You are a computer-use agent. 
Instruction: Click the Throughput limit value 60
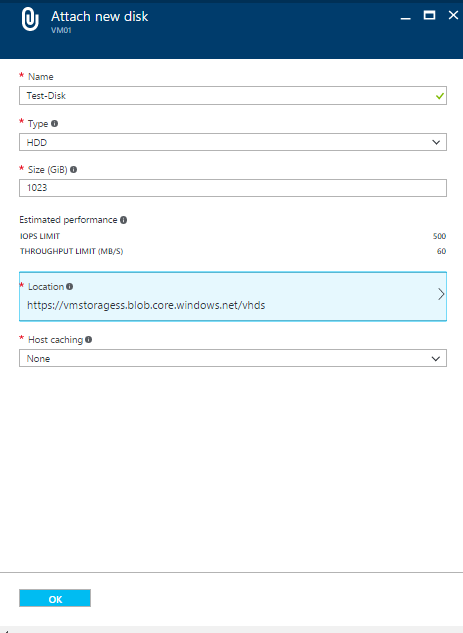(441, 251)
